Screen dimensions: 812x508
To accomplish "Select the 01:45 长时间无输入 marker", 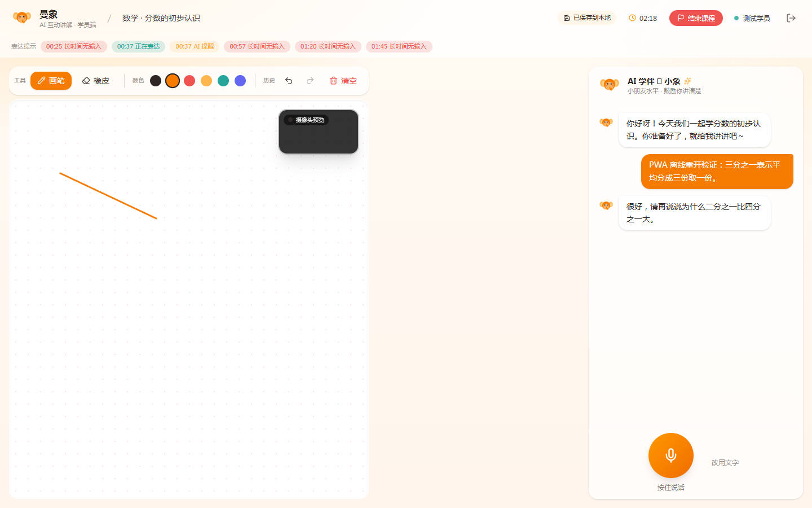I will (399, 46).
